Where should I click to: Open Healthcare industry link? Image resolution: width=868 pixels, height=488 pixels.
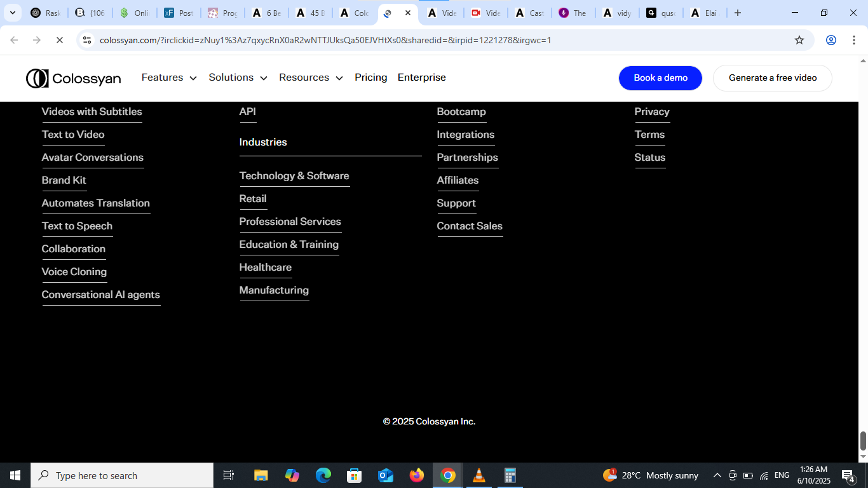266,268
